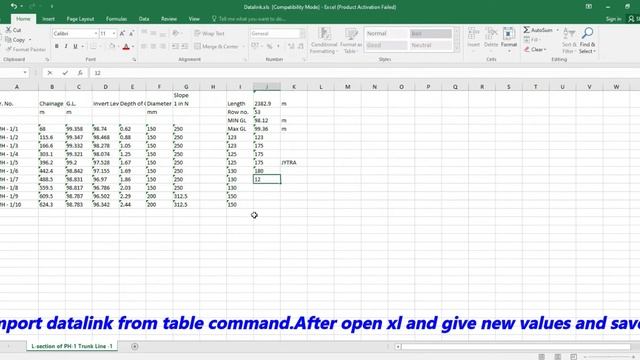Toggle bold formatting
Image resolution: width=640 pixels, height=360 pixels.
[57, 46]
